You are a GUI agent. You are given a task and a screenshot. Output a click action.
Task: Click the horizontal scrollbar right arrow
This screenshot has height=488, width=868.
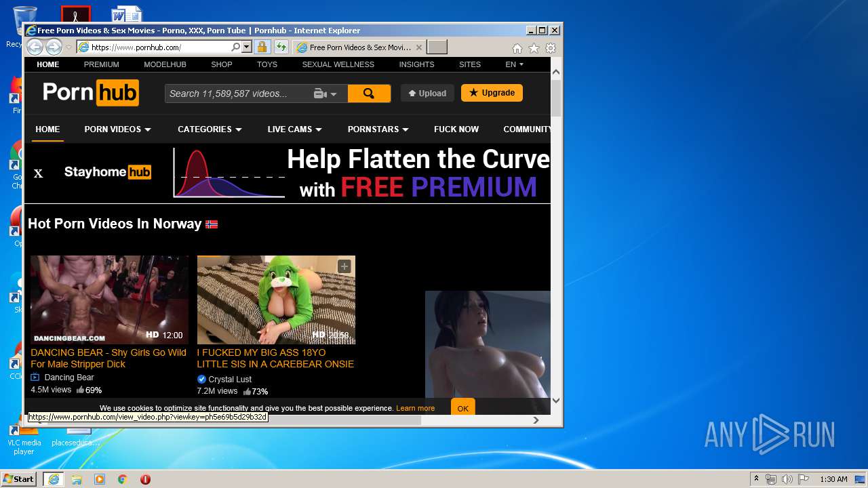pyautogui.click(x=536, y=420)
